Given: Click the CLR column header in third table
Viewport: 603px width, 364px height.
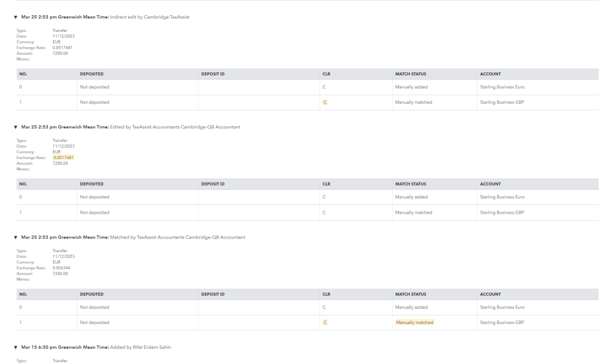Looking at the screenshot, I should 326,294.
